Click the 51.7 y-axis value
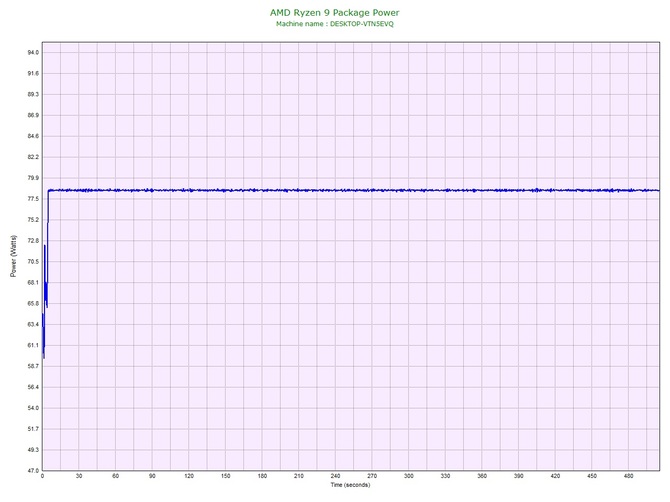 coord(33,429)
